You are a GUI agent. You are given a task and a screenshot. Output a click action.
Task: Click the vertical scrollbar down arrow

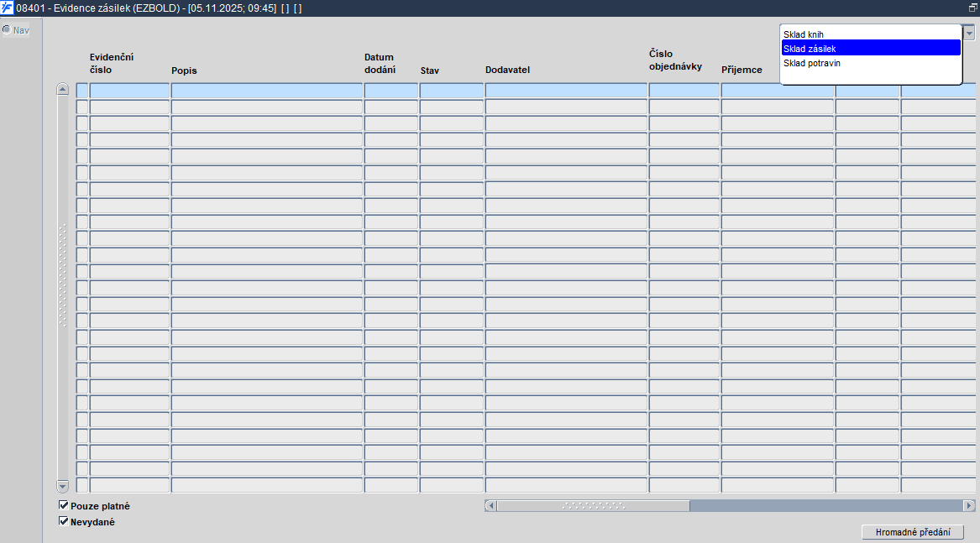point(62,486)
